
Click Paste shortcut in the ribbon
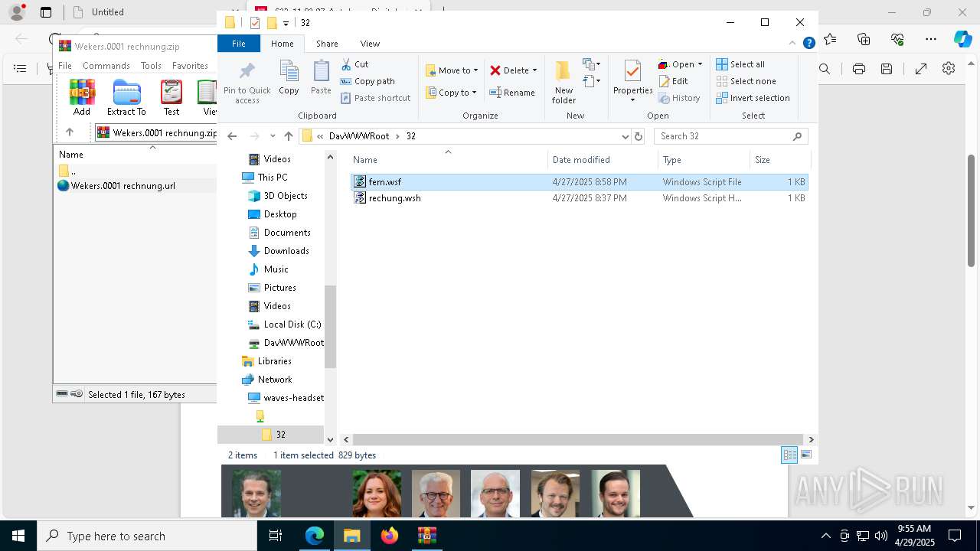pos(376,98)
